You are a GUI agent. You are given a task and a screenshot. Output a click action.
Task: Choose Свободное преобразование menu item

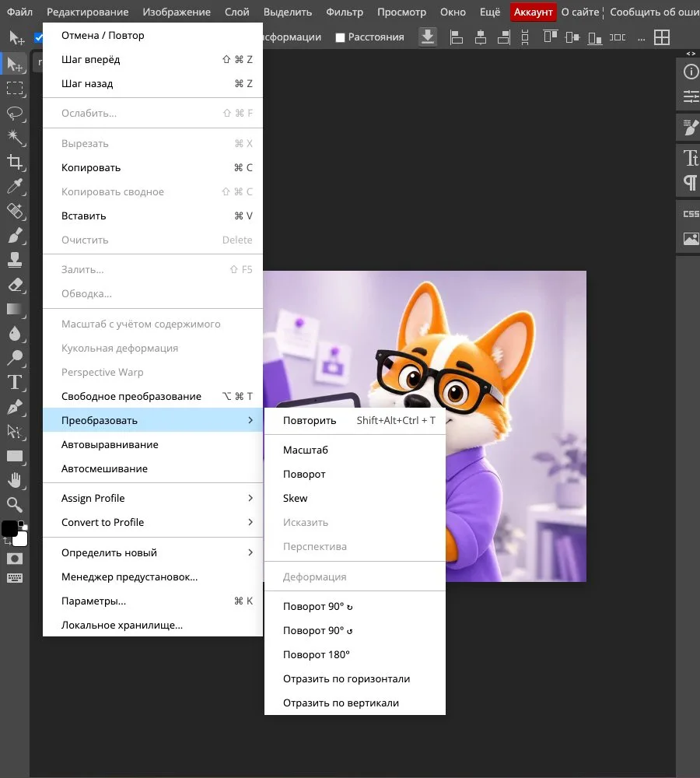click(152, 396)
